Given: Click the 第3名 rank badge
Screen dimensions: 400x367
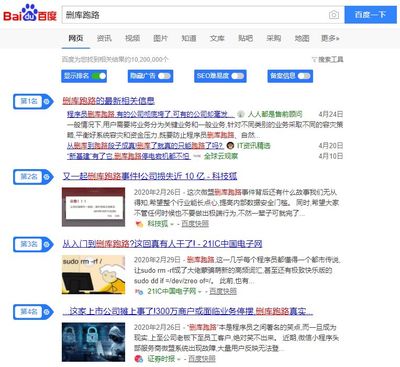Looking at the screenshot, I should tap(33, 244).
